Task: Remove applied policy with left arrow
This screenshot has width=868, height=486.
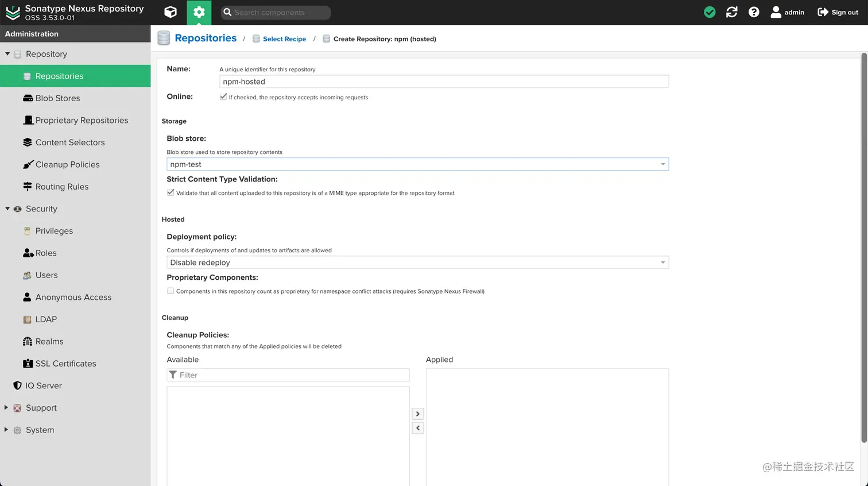Action: pyautogui.click(x=418, y=428)
